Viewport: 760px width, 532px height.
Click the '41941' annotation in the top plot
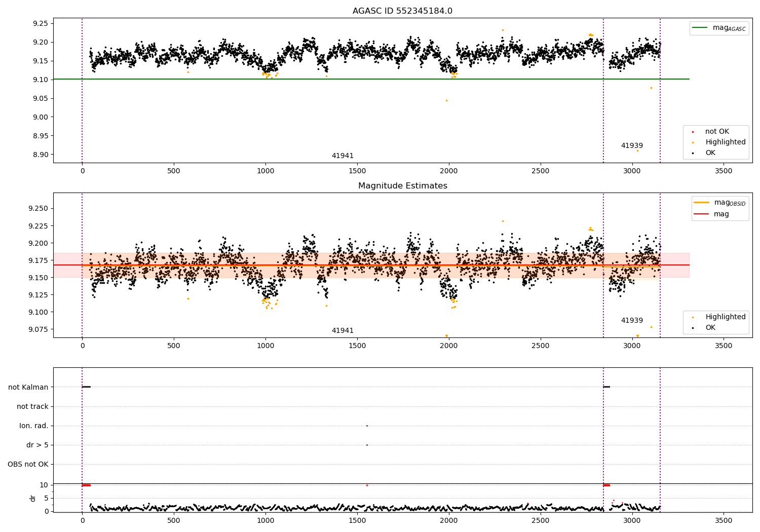pyautogui.click(x=343, y=156)
